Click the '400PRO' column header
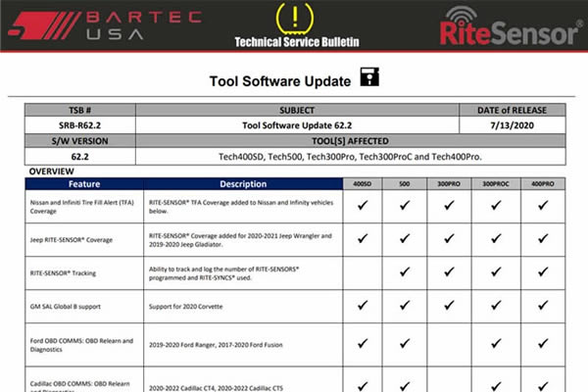Viewport: 588px width, 392px height. [x=543, y=184]
